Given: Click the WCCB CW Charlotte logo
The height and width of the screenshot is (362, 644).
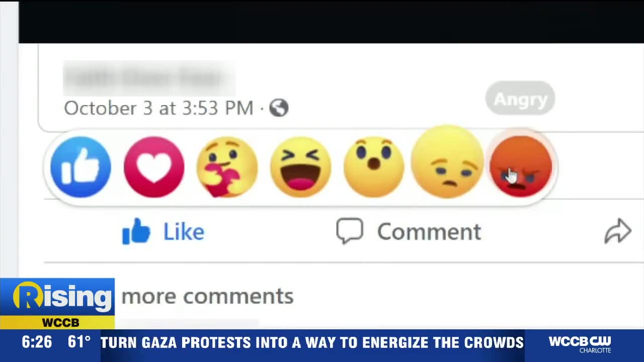Looking at the screenshot, I should pyautogui.click(x=580, y=345).
